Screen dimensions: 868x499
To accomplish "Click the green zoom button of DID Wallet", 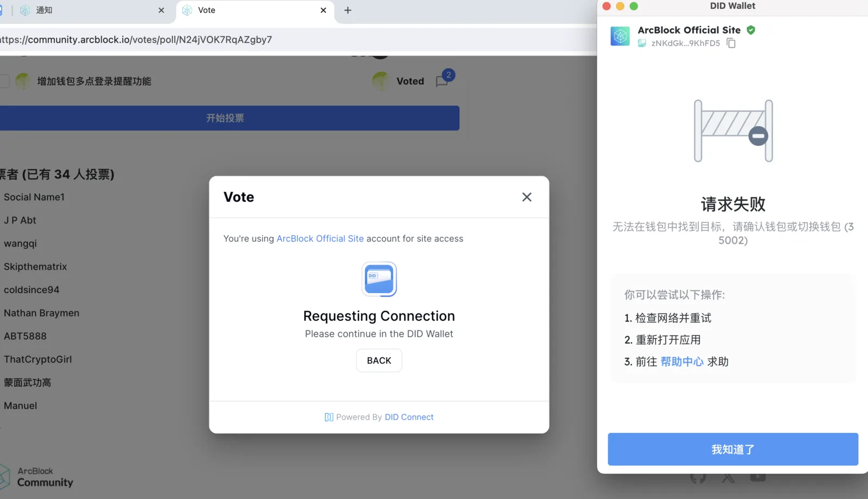I will [634, 6].
